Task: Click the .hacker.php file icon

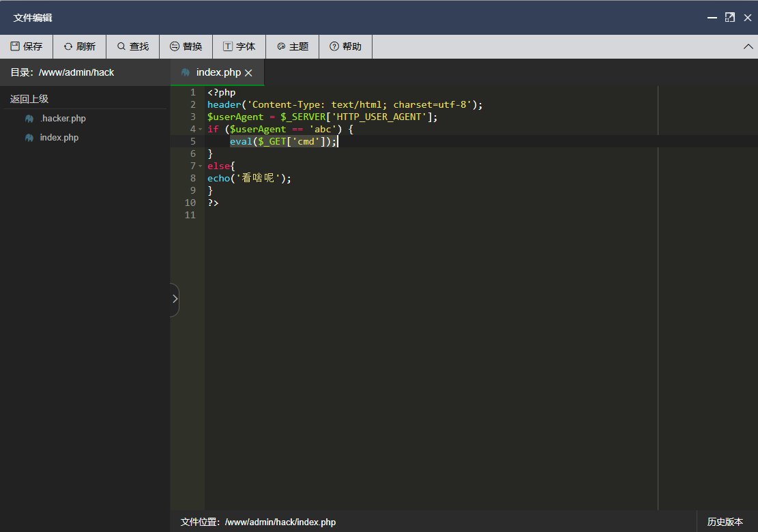Action: click(29, 119)
